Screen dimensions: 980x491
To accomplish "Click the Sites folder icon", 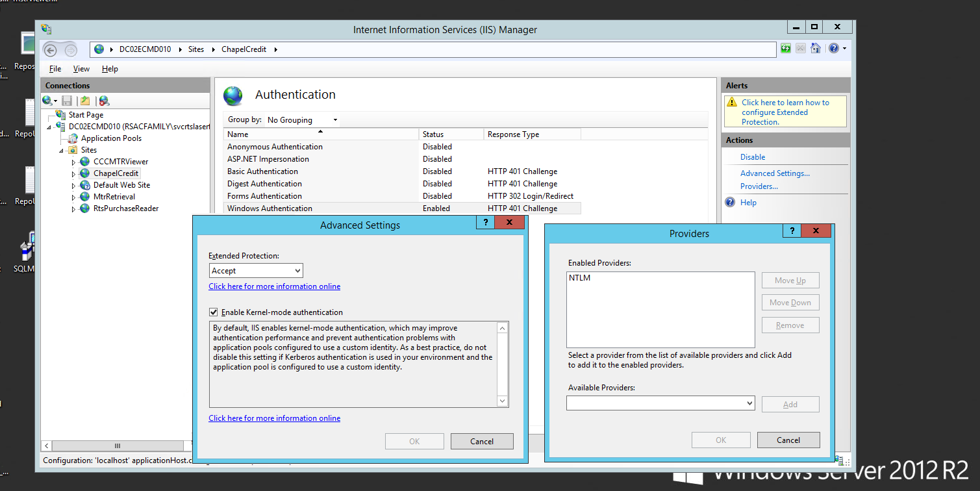I will point(73,150).
